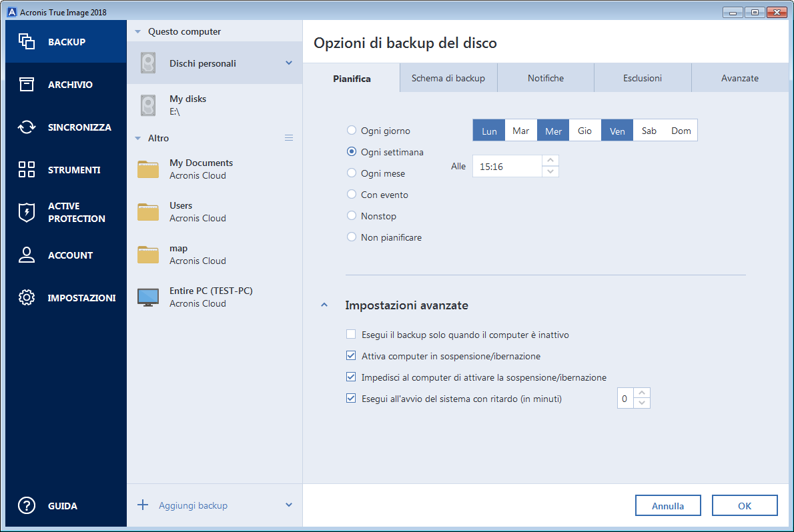Switch to the Schema di backup tab
Image resolution: width=794 pixels, height=532 pixels.
[448, 78]
